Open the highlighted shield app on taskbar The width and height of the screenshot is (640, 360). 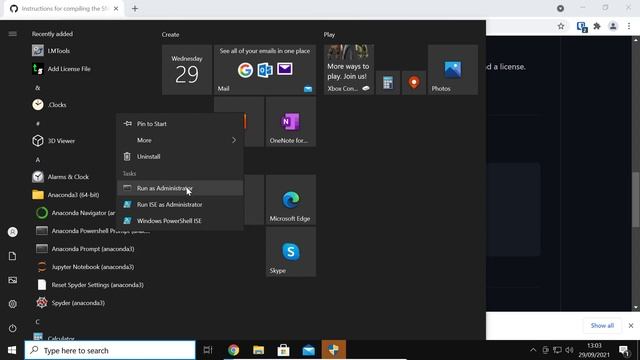click(333, 350)
